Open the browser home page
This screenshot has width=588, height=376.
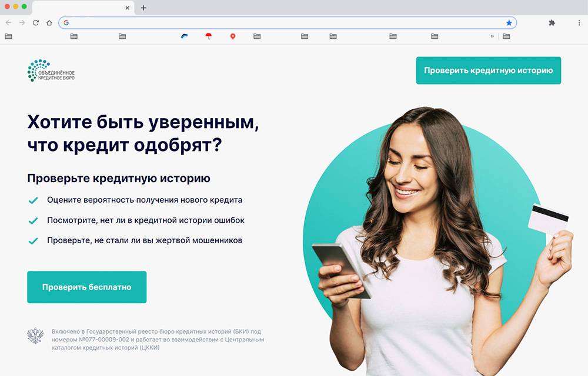point(49,23)
